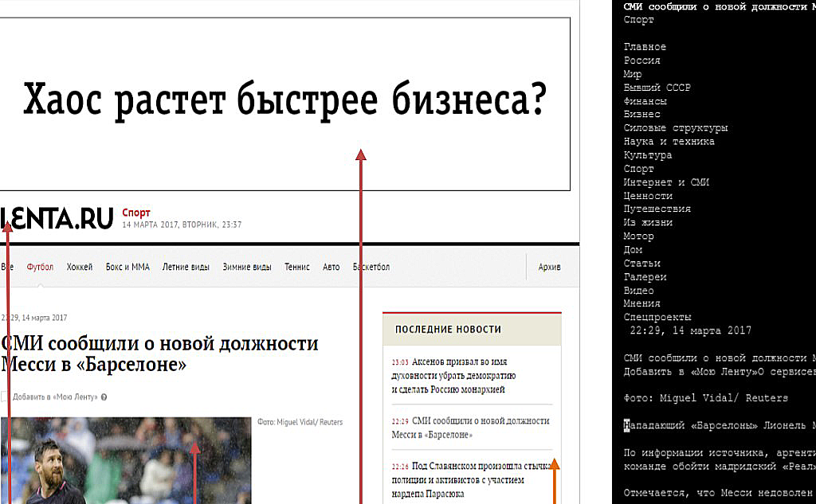Screen dimensions: 816x504
Task: Open the Летние виды tab
Action: point(185,267)
